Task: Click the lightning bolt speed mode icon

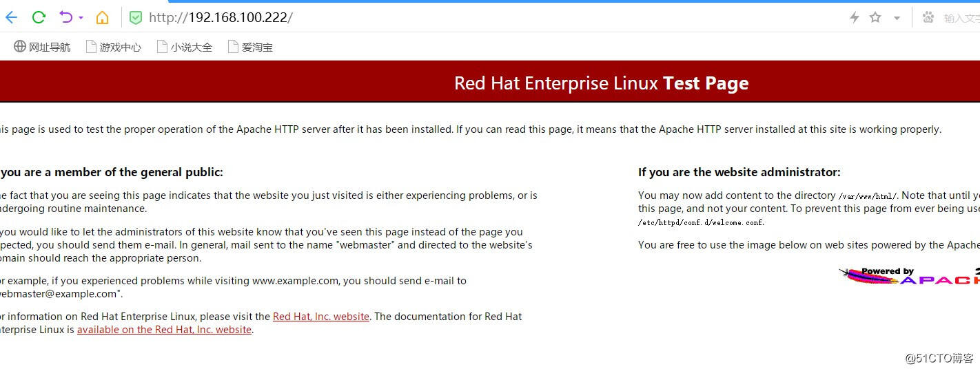Action: tap(855, 18)
